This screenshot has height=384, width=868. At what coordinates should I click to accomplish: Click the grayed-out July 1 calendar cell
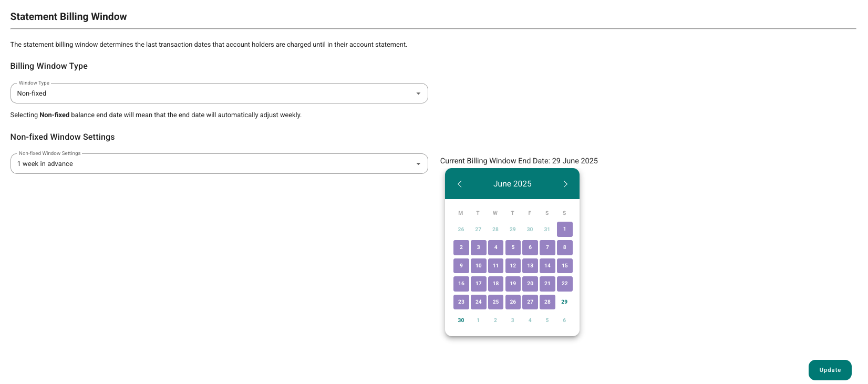tap(478, 320)
